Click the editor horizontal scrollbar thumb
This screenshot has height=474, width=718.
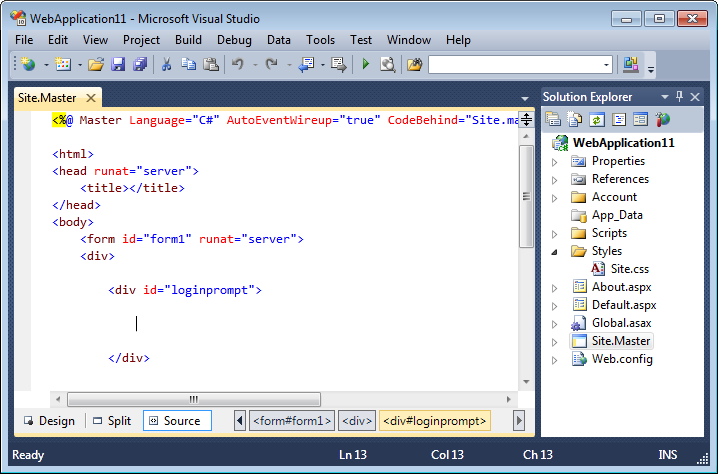[194, 399]
